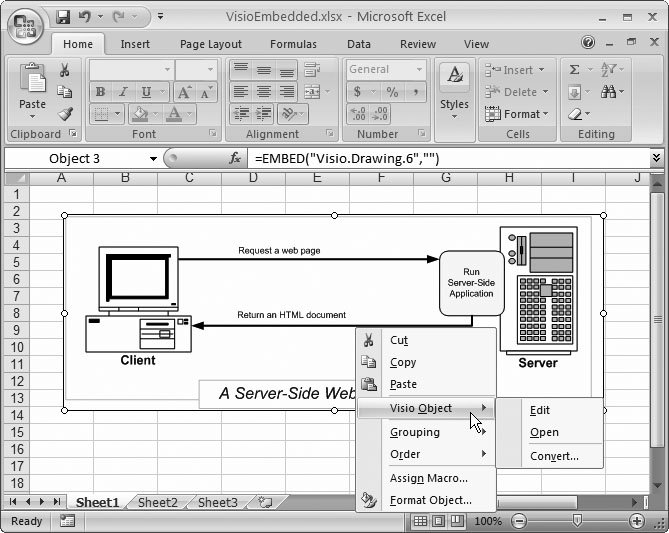Click the Insert Function fx button
This screenshot has height=533, width=669.
[236, 159]
